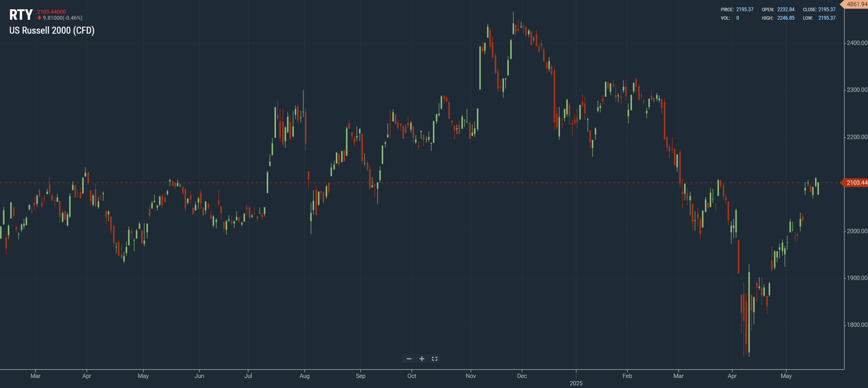Click the 2103.44000 red price value
The image size is (868, 388).
click(51, 12)
